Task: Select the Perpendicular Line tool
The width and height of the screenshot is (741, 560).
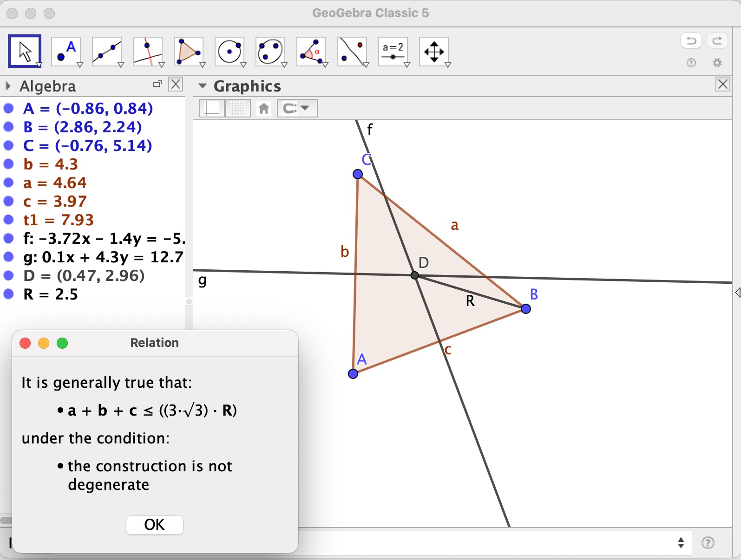Action: (x=148, y=51)
